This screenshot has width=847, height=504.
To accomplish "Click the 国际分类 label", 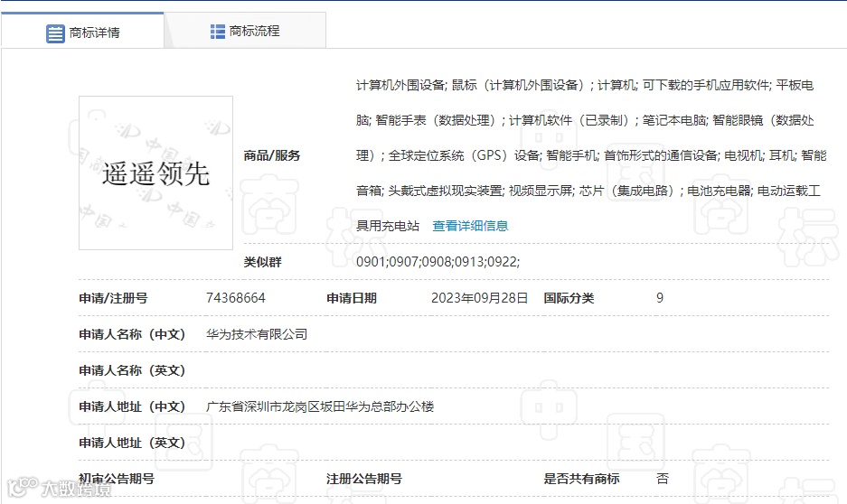I will [569, 298].
